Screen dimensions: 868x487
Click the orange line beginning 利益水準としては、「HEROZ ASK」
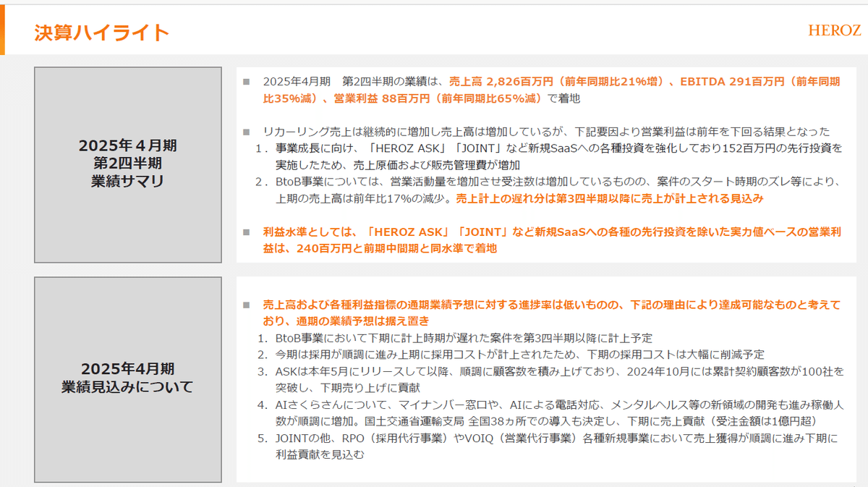[551, 232]
